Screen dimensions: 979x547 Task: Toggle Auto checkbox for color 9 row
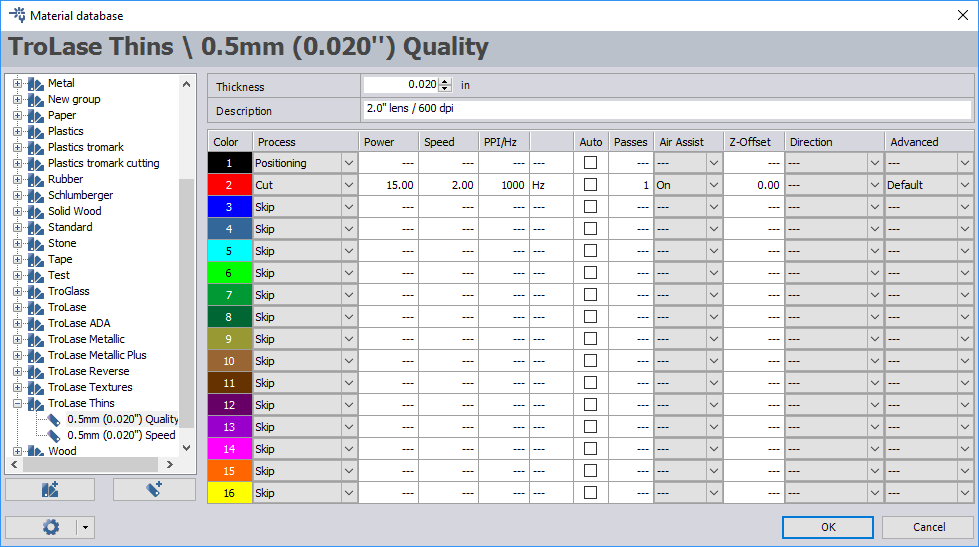coord(590,339)
